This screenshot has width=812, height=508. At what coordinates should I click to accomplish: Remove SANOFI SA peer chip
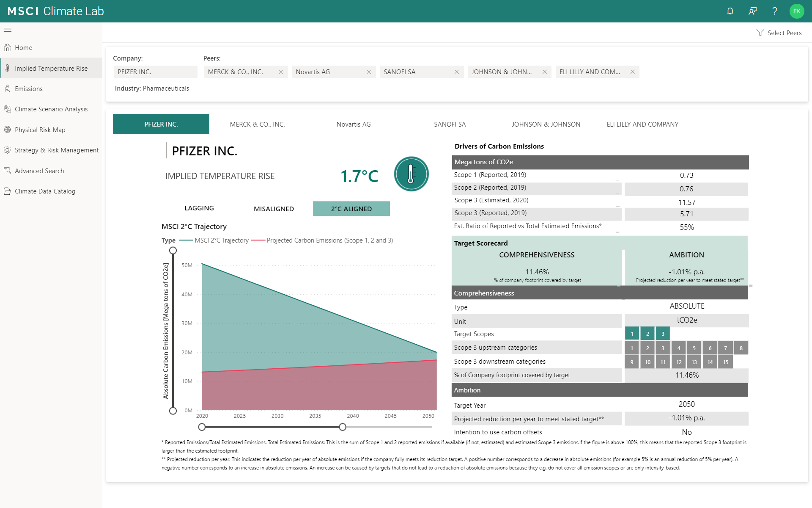pos(457,72)
